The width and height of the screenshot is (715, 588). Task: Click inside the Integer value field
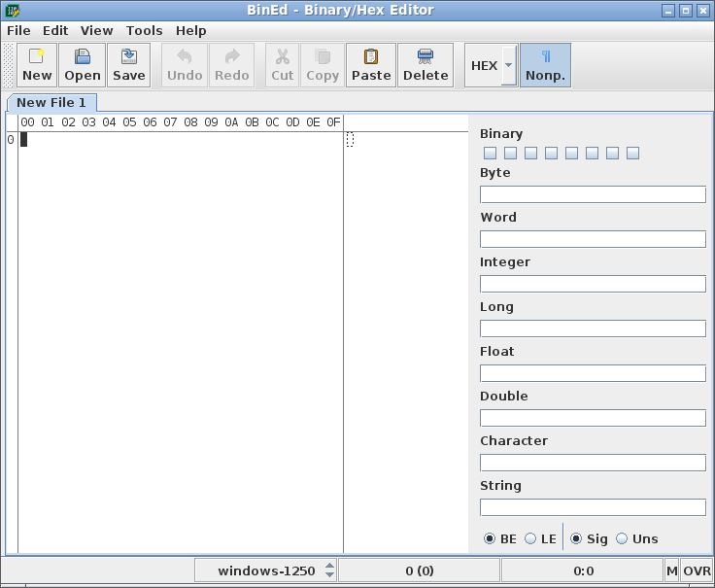(x=593, y=284)
